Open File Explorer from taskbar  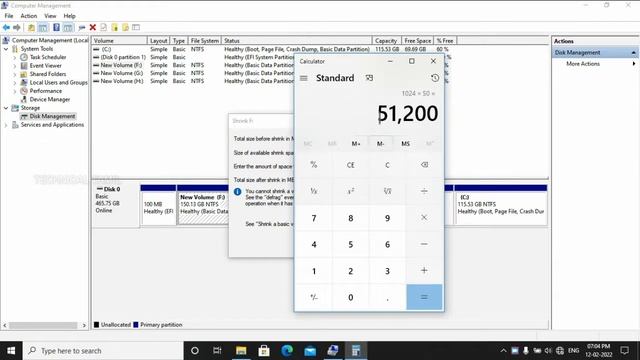[241, 351]
